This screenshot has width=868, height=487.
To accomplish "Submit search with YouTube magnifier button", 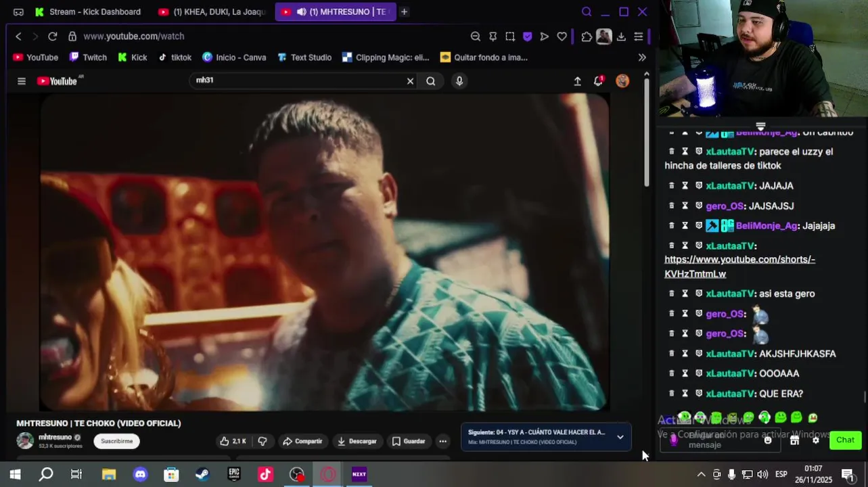I will point(431,81).
